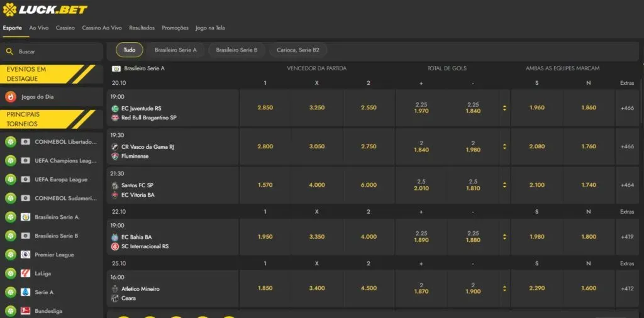Select the Tudo filter pill
The image size is (644, 318).
point(130,50)
